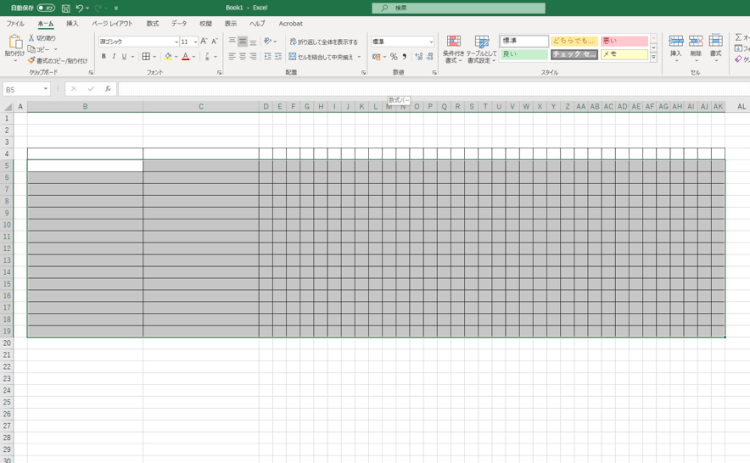Toggle Bold formatting
The width and height of the screenshot is (750, 463).
pos(103,57)
